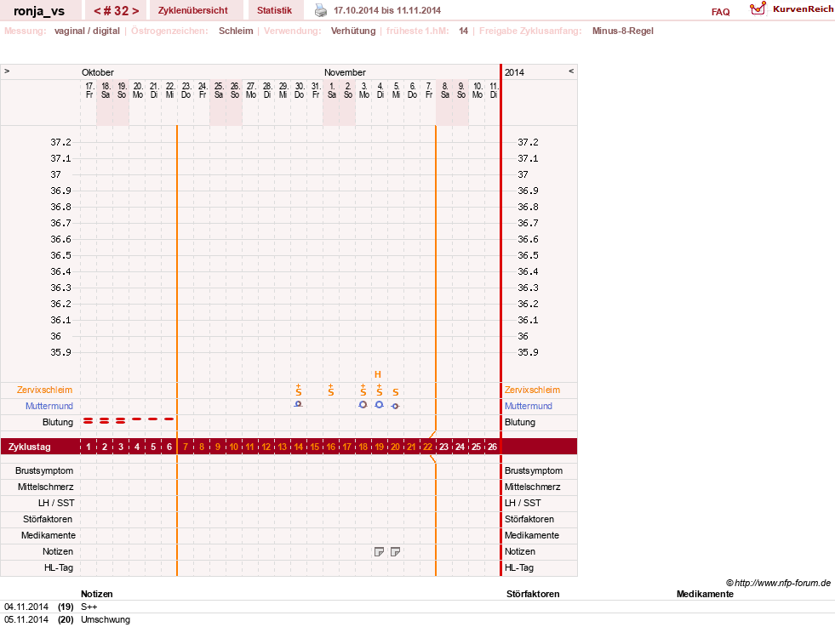Open the note icon on cycle day 20
Viewport: 835px width, 644px height.
click(x=395, y=552)
